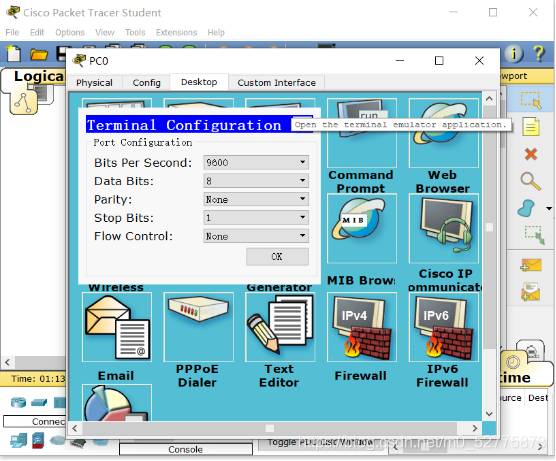Expand the Bits Per Second dropdown
The width and height of the screenshot is (556, 461).
[256, 162]
